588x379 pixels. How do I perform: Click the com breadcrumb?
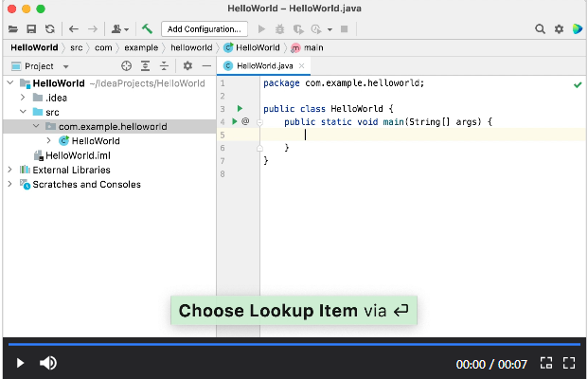[x=103, y=47]
